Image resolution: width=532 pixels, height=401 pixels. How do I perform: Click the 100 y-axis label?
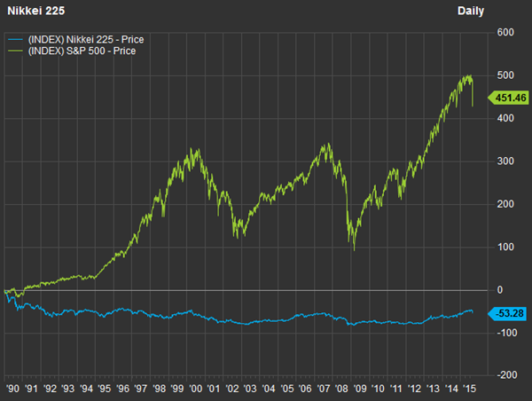[505, 247]
